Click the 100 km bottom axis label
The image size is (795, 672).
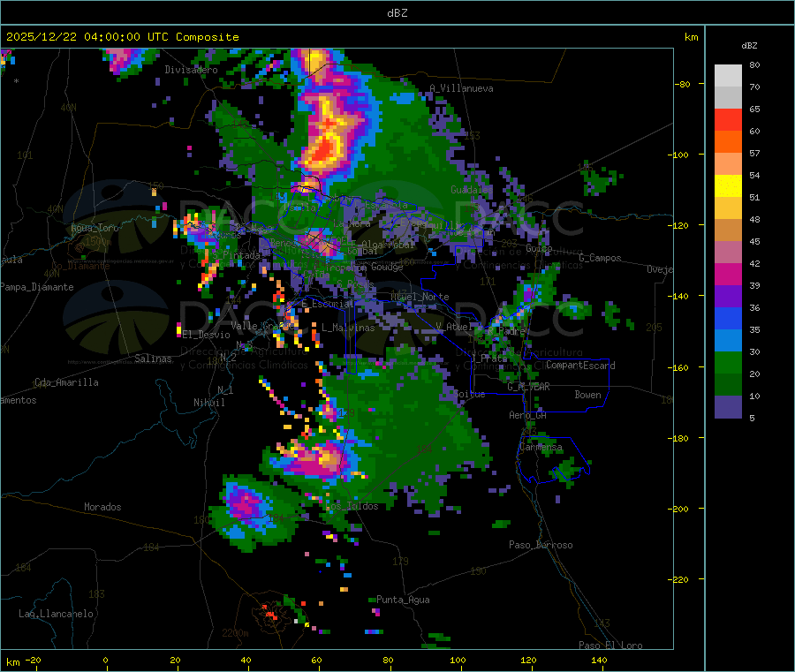tap(458, 660)
